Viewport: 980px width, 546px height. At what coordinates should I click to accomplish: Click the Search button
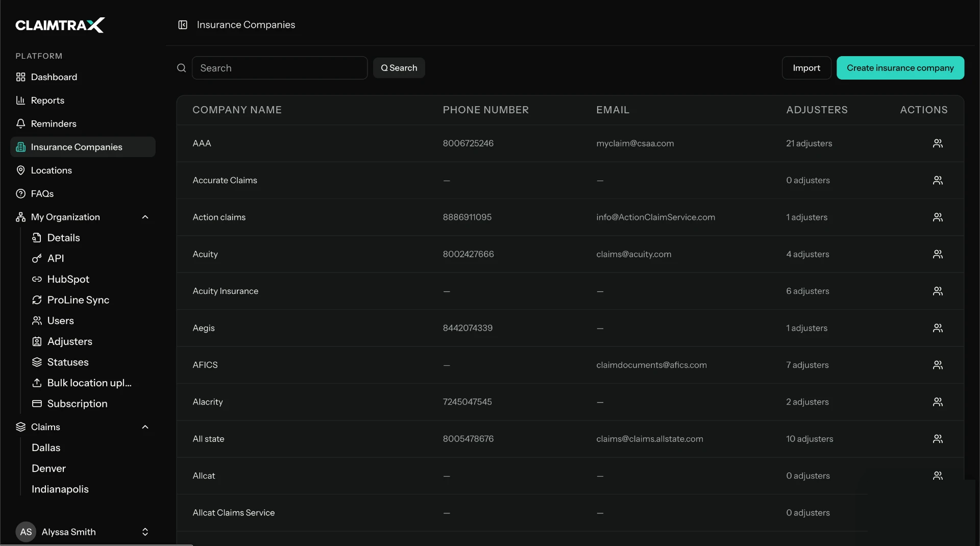tap(399, 68)
